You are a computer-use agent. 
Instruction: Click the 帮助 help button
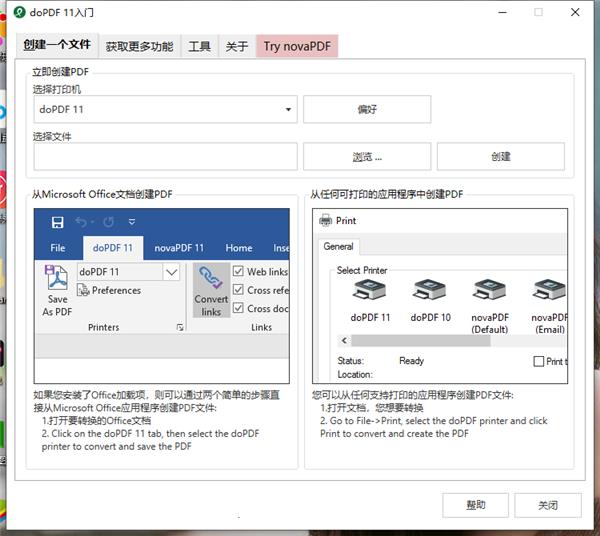click(476, 505)
